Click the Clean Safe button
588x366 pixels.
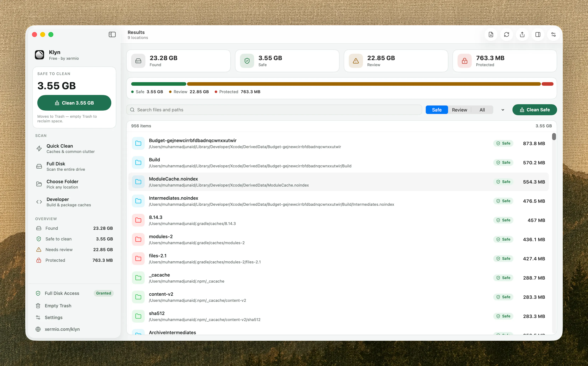(x=534, y=110)
